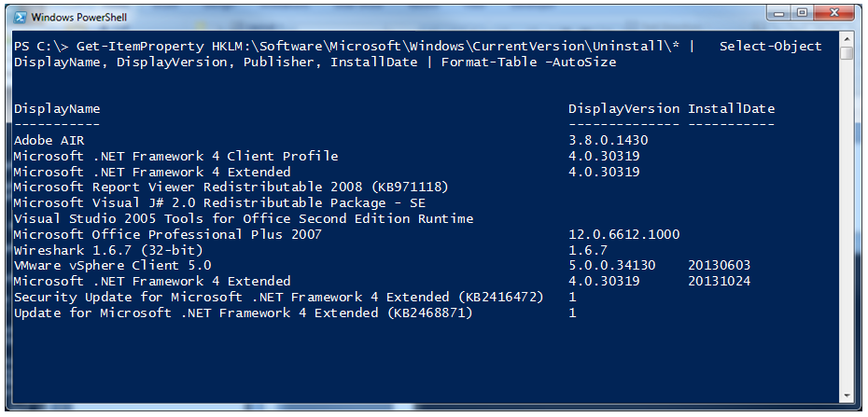868x417 pixels.
Task: Minimize the Windows PowerShell window
Action: [779, 13]
